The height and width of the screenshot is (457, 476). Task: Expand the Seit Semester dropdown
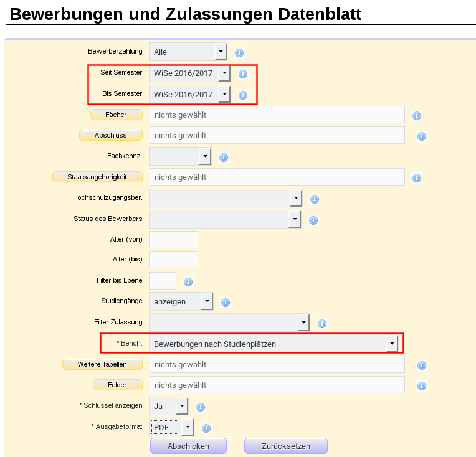point(189,73)
